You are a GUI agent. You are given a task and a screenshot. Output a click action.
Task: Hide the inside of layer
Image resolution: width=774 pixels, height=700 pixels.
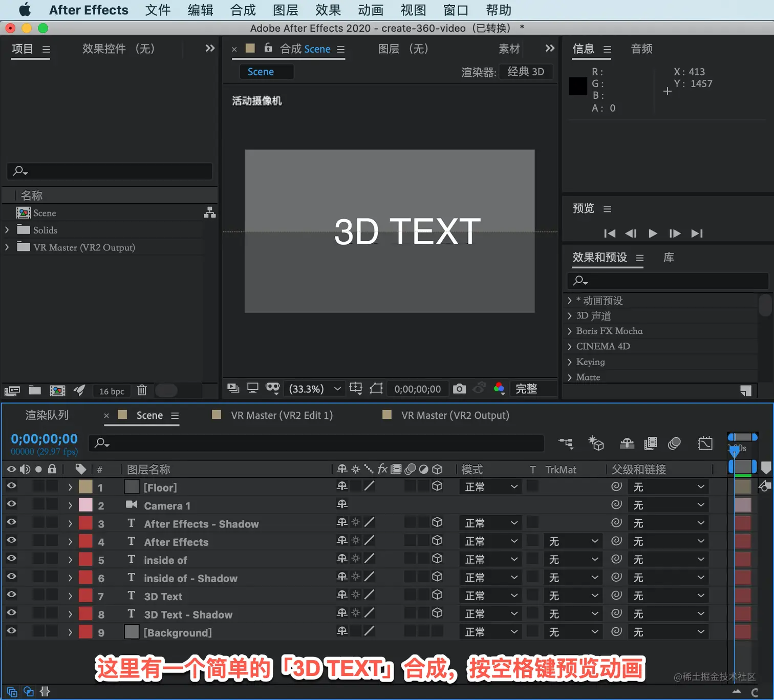tap(11, 559)
